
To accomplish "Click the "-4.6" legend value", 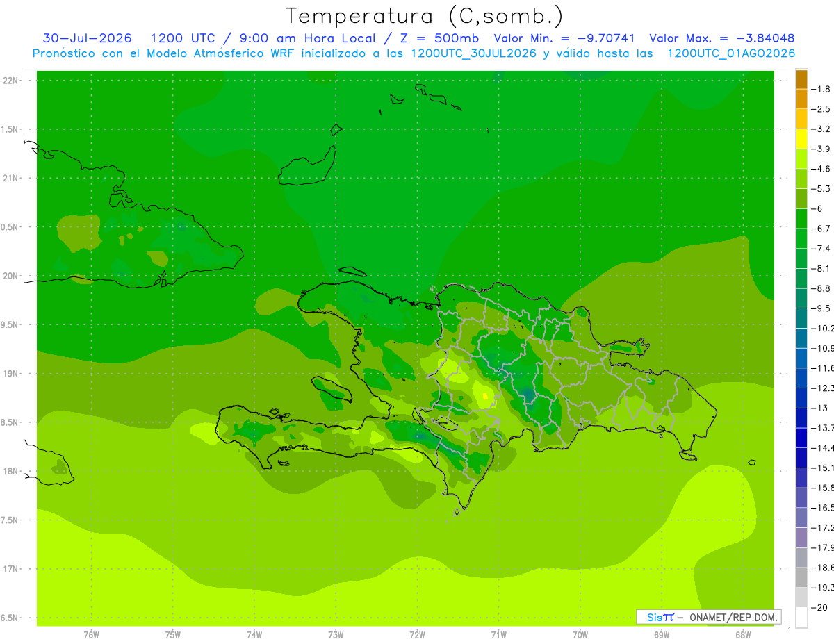I will [x=821, y=169].
